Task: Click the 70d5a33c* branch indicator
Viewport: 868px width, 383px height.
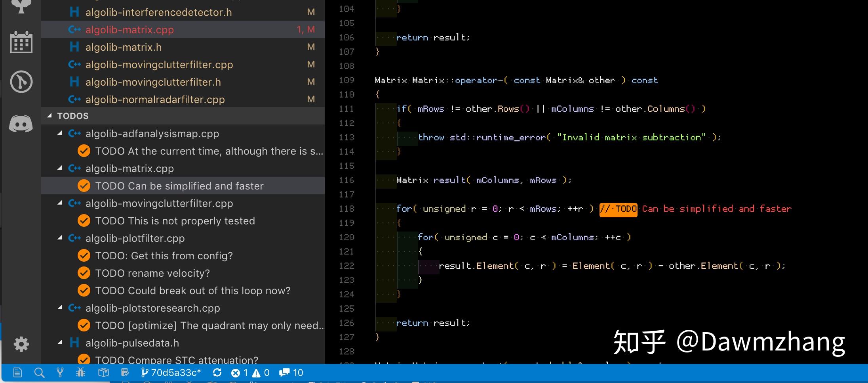Action: click(171, 372)
